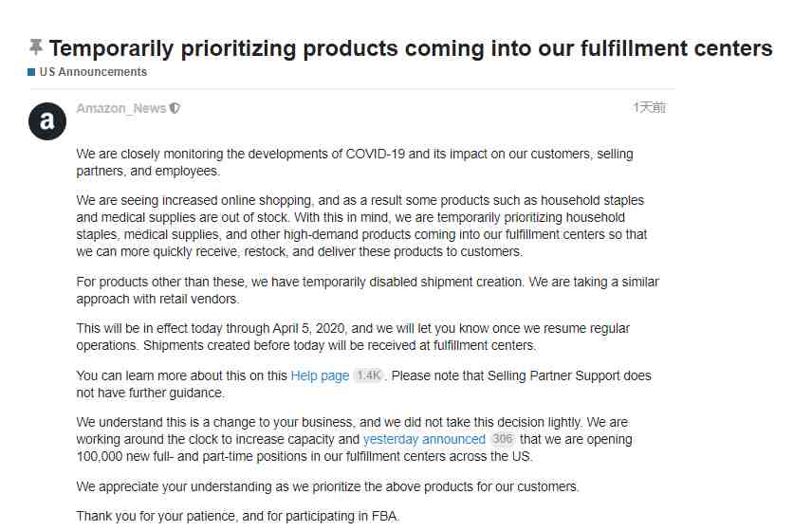Open the US Announcements category

pos(93,72)
